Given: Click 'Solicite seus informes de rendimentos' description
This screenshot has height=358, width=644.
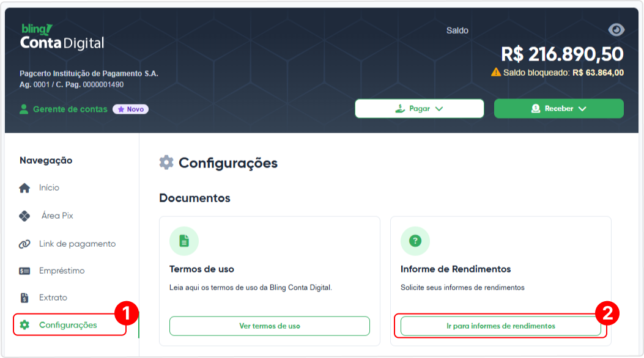Looking at the screenshot, I should [x=462, y=288].
